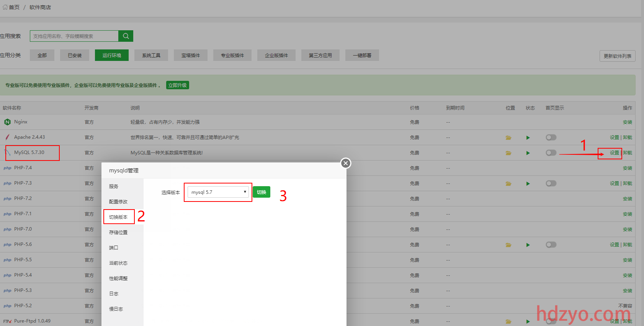Image resolution: width=644 pixels, height=326 pixels.
Task: Click the 更新软件列表 button
Action: point(618,56)
